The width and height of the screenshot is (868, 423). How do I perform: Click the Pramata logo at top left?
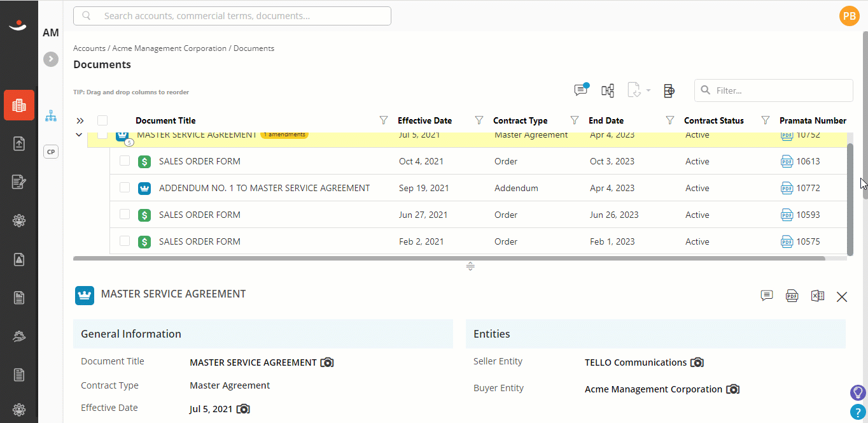[18, 25]
